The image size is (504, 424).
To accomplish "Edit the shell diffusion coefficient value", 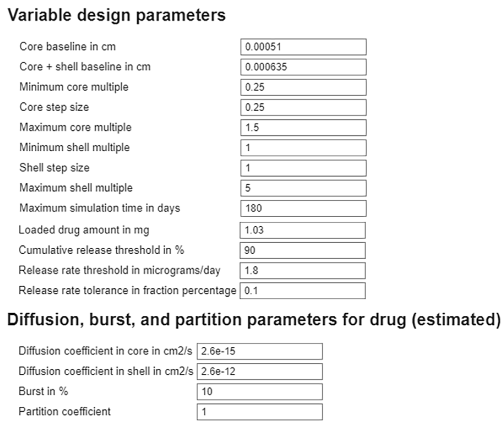I will click(x=259, y=371).
